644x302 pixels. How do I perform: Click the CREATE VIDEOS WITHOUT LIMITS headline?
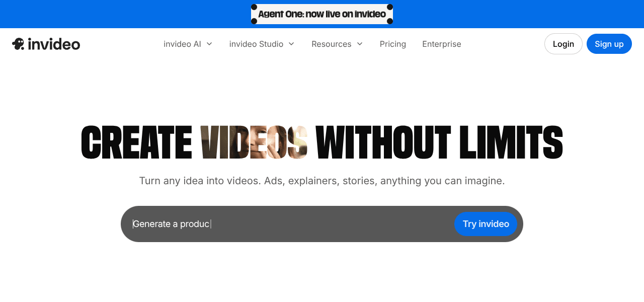click(x=322, y=143)
